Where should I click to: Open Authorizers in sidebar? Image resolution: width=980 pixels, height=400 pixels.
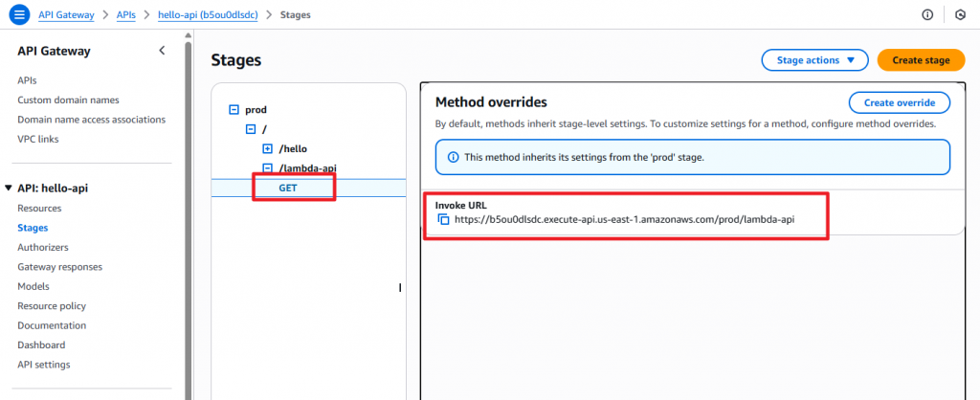pos(42,247)
